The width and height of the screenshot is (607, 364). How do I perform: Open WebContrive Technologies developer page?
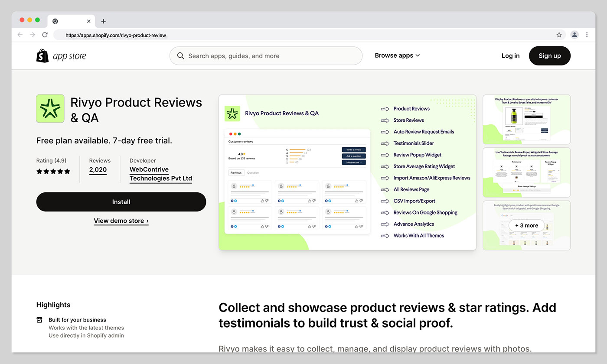[160, 174]
